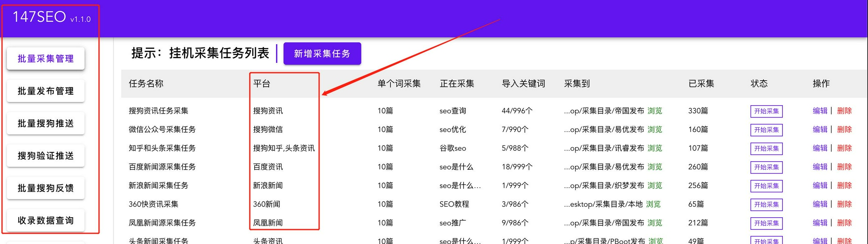Start collecting for 凤凰新闻源采集任务
The image size is (868, 244).
tap(766, 223)
